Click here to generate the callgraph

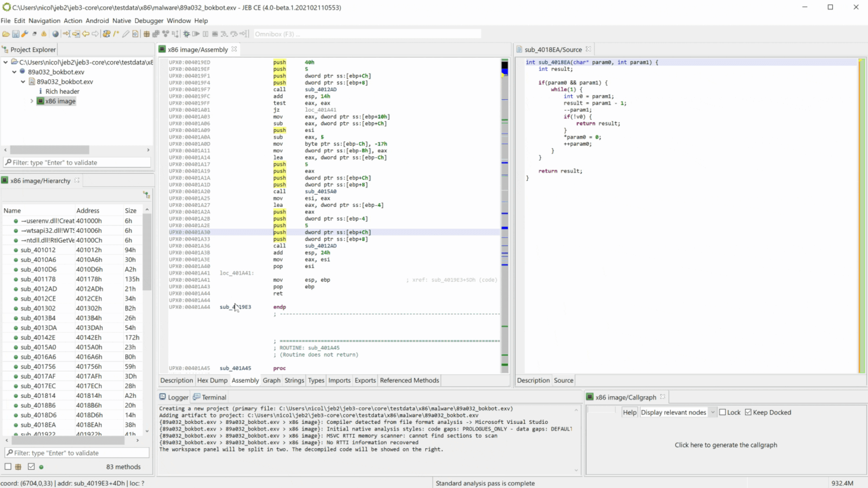(x=726, y=445)
